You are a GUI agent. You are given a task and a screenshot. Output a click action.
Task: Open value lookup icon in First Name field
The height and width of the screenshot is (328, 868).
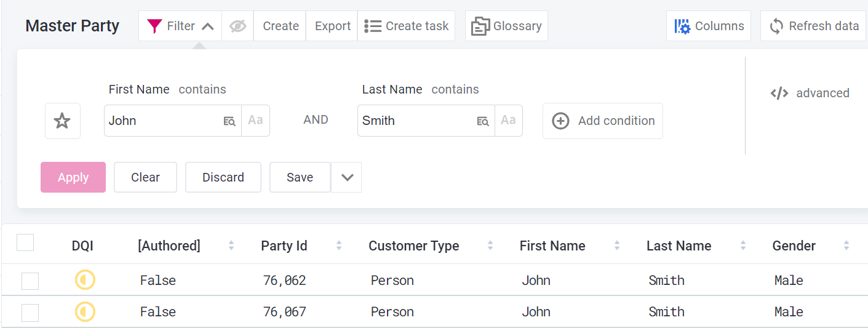[229, 121]
